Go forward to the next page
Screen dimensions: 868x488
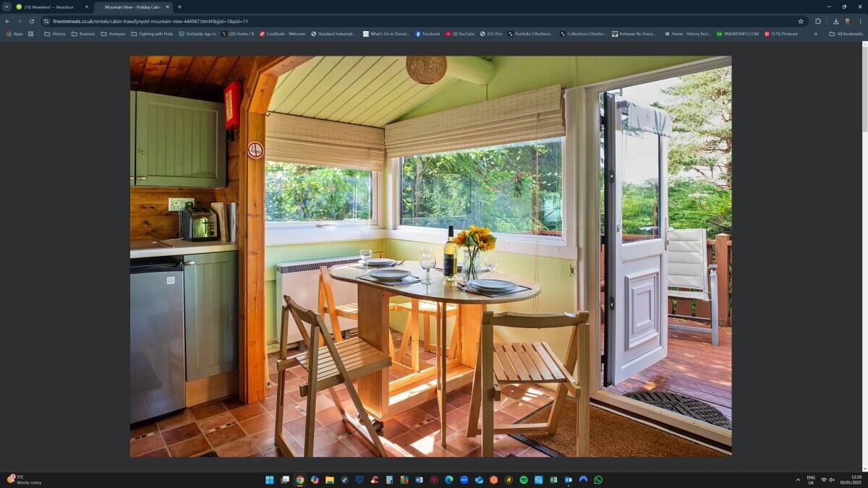tap(20, 21)
